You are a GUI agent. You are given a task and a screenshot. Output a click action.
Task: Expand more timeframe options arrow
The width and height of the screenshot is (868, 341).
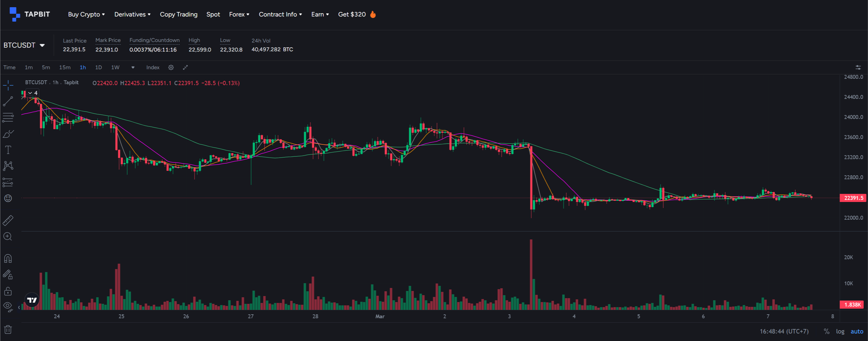point(133,67)
